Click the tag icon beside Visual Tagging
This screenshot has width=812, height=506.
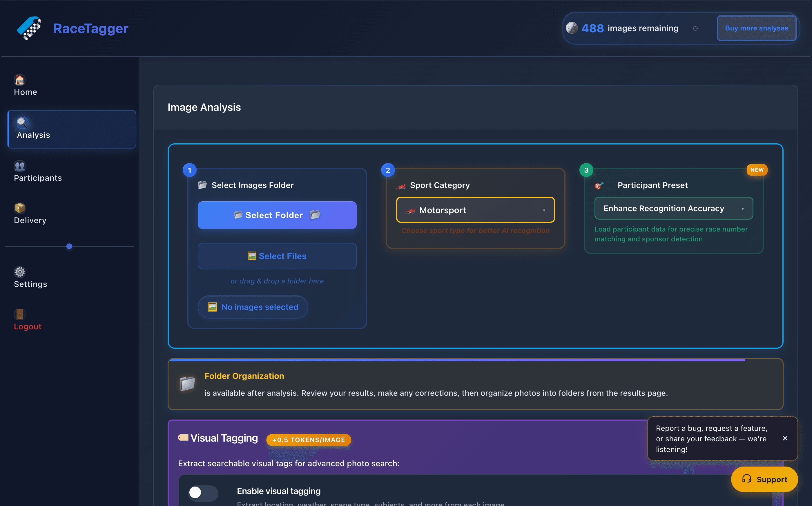pos(183,438)
